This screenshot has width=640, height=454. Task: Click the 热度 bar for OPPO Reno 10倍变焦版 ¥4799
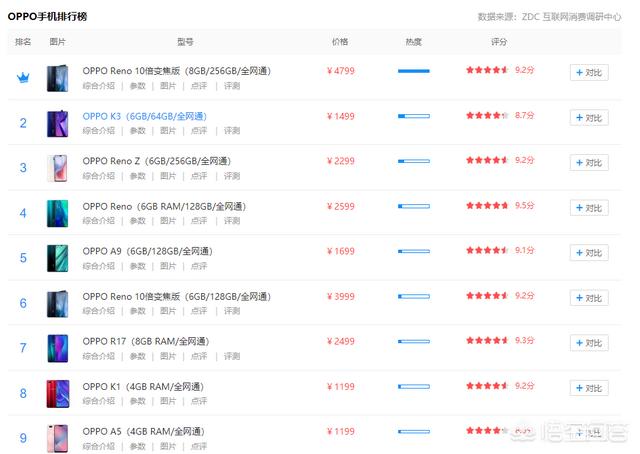point(414,71)
